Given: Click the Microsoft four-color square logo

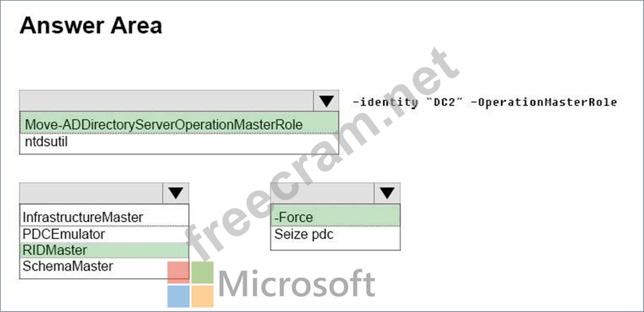Looking at the screenshot, I should point(190,284).
